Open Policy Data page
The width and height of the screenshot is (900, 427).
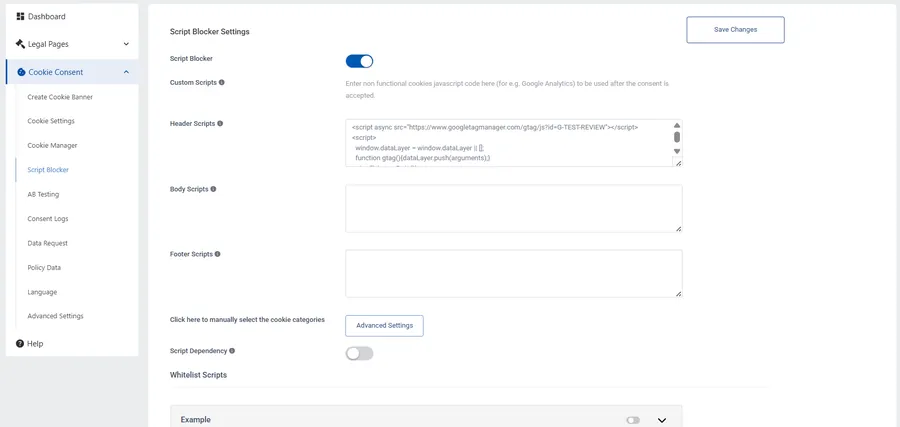[44, 267]
